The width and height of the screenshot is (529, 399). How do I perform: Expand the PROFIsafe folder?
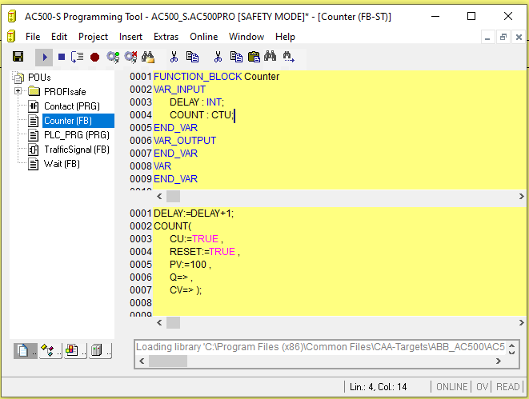tap(18, 91)
